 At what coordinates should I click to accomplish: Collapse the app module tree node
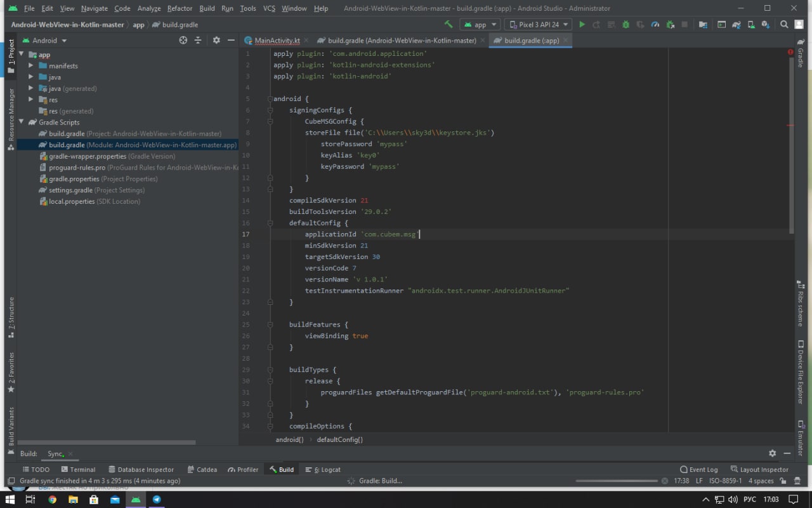22,55
